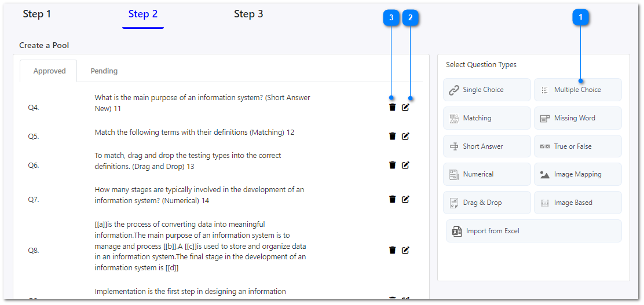Edit the Q7 numerical question
Screen dimensions: 644x305
(405, 199)
